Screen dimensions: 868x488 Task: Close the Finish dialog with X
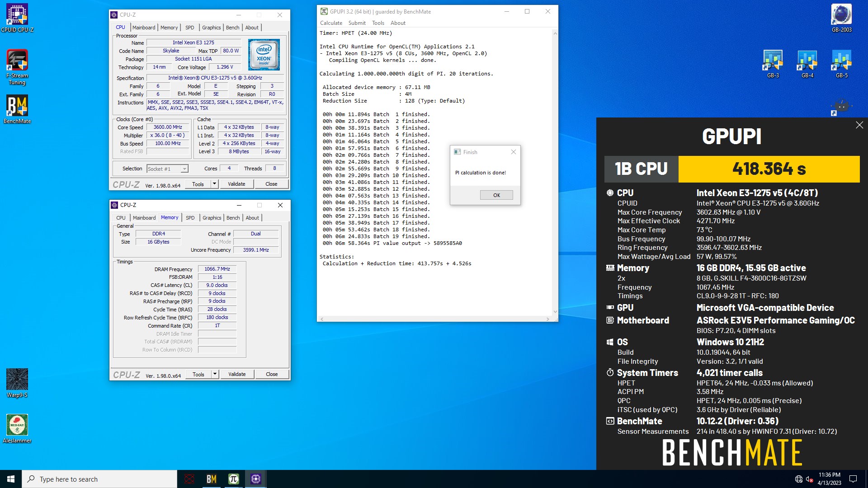coord(513,152)
